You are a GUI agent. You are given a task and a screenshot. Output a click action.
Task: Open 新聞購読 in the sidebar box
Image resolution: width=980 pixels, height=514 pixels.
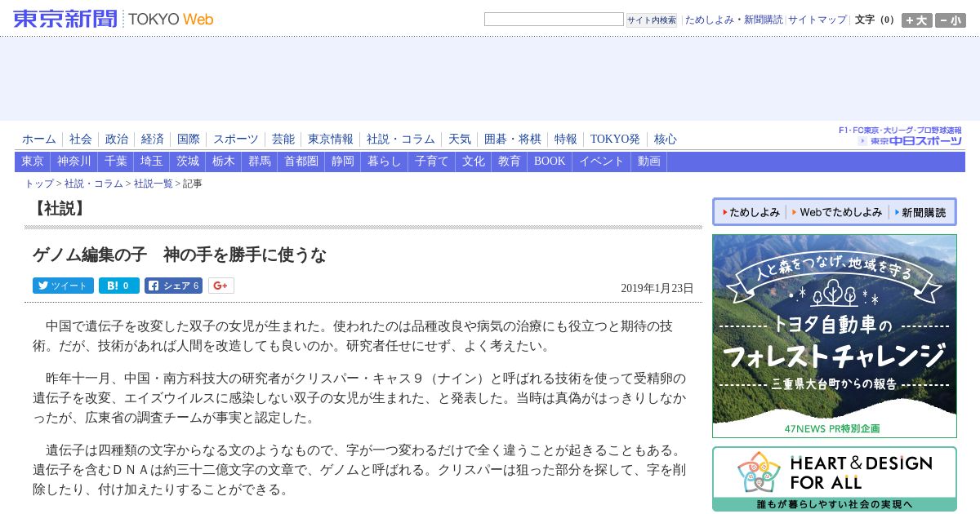coord(920,212)
